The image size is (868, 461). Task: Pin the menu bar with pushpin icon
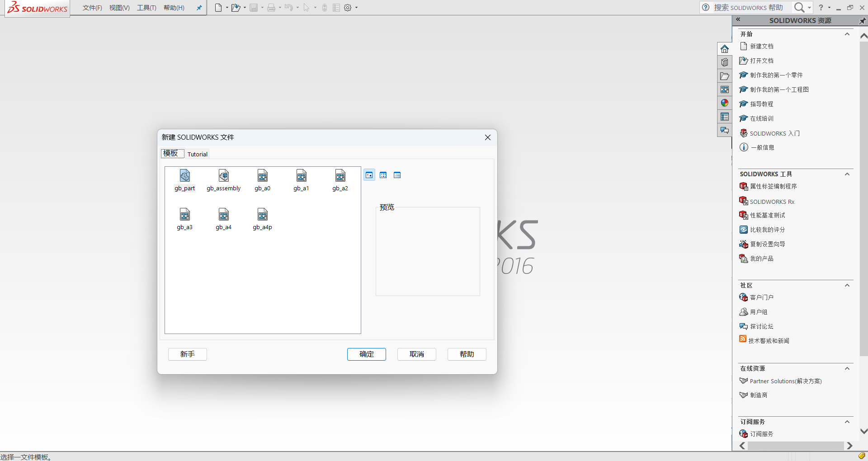click(199, 8)
